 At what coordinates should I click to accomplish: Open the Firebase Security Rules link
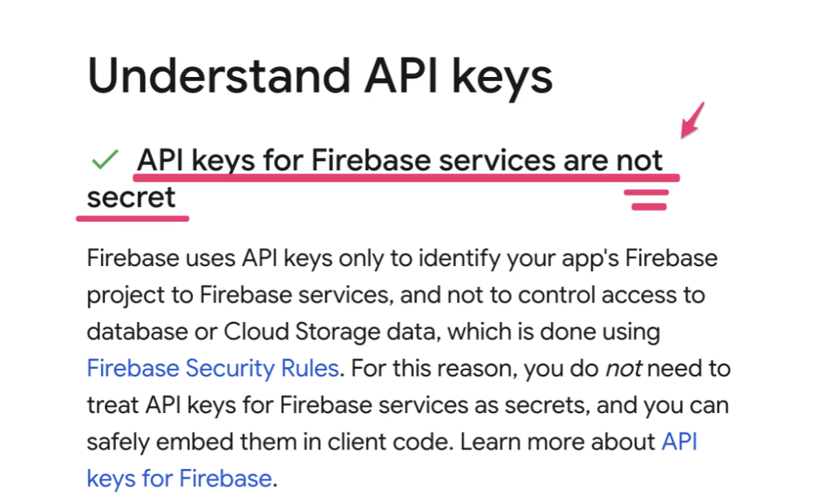[212, 368]
